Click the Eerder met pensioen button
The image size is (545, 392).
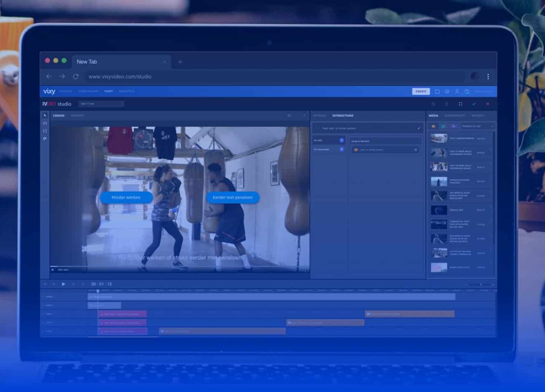click(232, 197)
